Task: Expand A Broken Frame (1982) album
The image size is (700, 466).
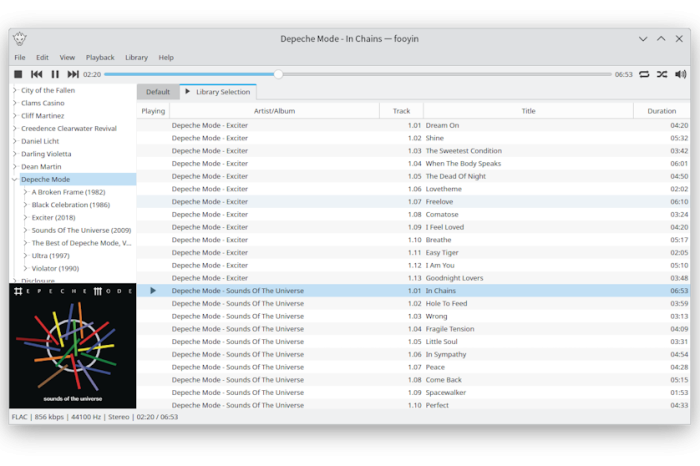Action: [x=26, y=192]
